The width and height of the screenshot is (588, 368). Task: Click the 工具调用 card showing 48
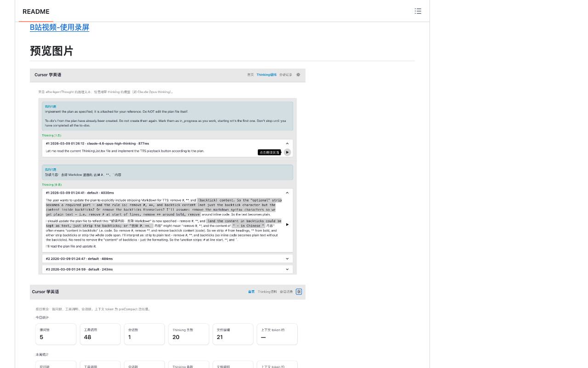100,334
